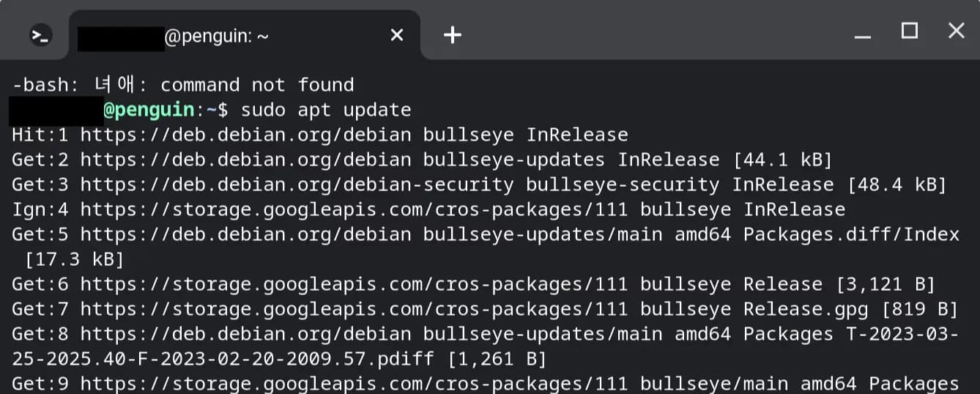Click the Release.gpg text on Get:7 line

[806, 309]
